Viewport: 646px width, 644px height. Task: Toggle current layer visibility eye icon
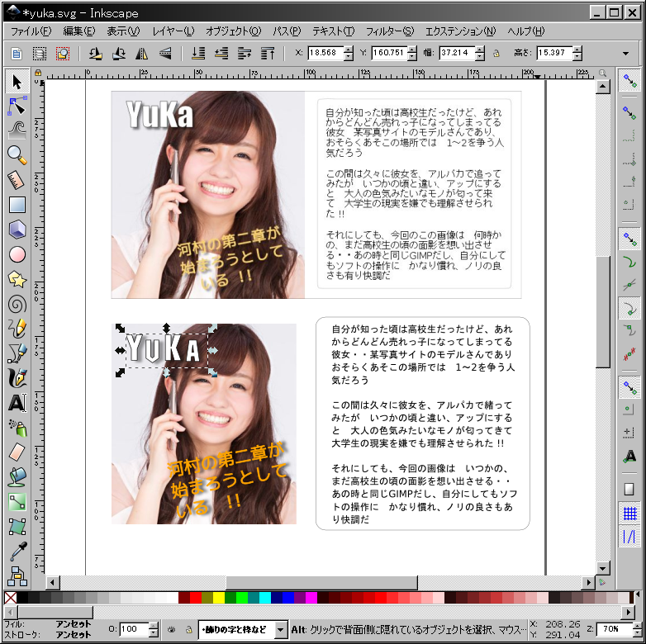[171, 629]
